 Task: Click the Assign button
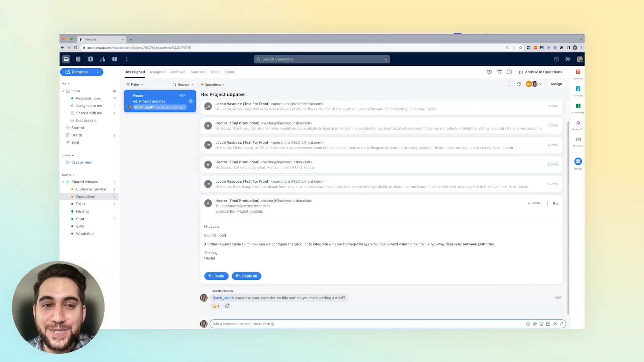click(x=556, y=84)
